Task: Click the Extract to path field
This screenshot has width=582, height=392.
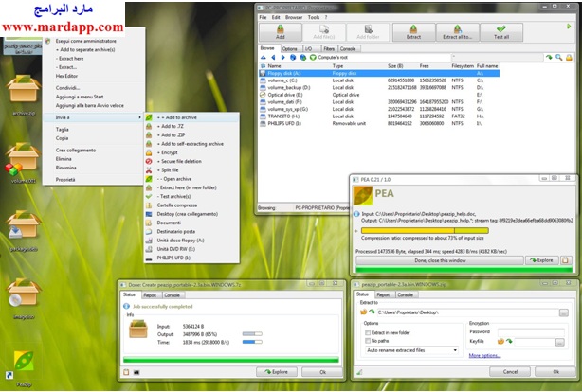Action: (467, 312)
